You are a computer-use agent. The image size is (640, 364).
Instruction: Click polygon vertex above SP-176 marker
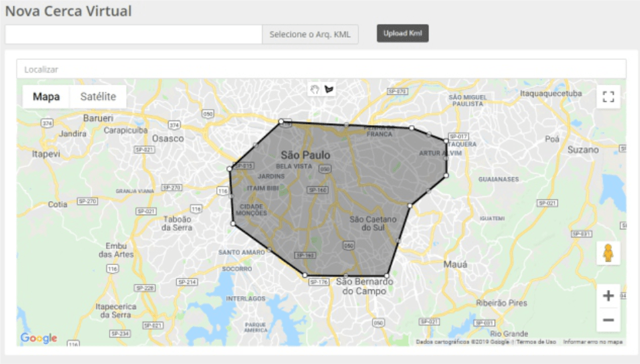[x=305, y=275]
